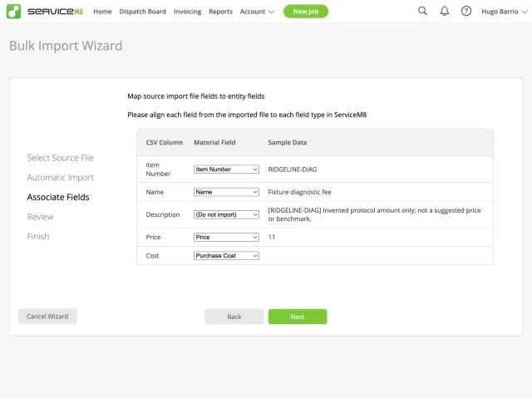Click the CSV Column header
The image size is (532, 398).
coord(165,142)
